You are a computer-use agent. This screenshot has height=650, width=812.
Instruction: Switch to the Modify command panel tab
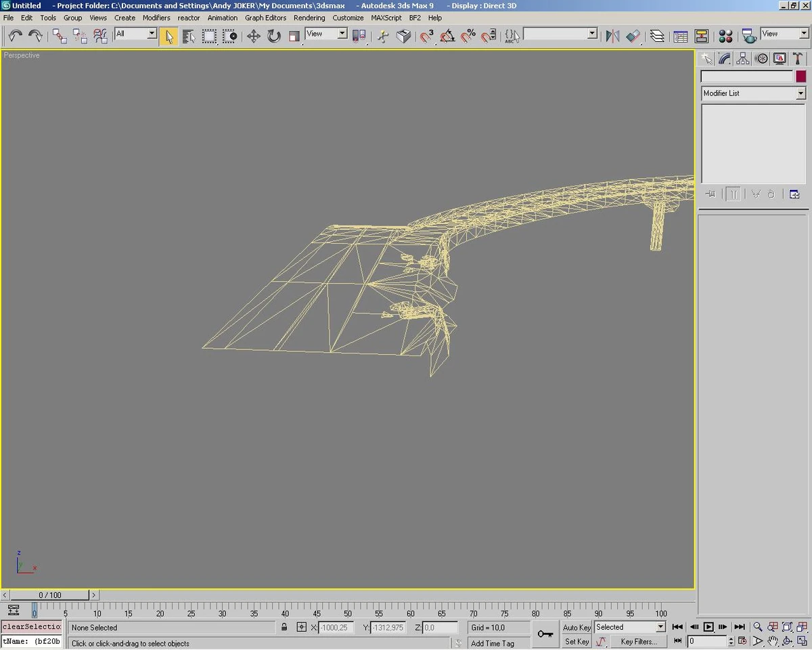pyautogui.click(x=723, y=58)
